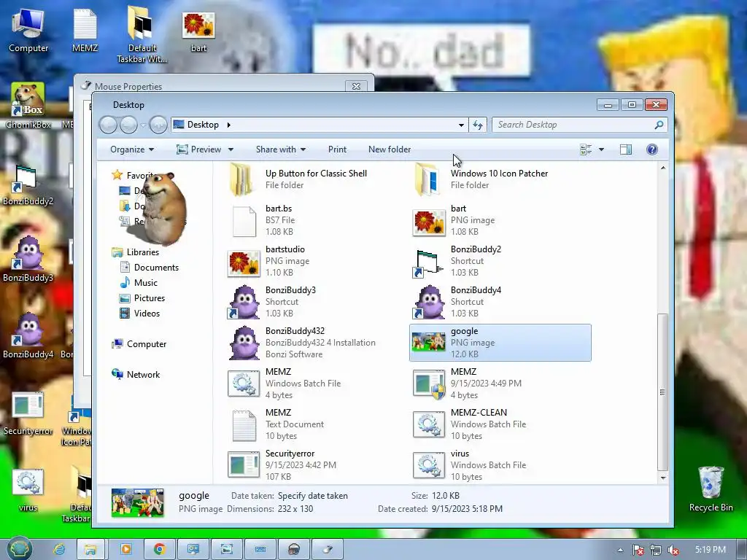Select the bart image desktop icon

pyautogui.click(x=198, y=31)
